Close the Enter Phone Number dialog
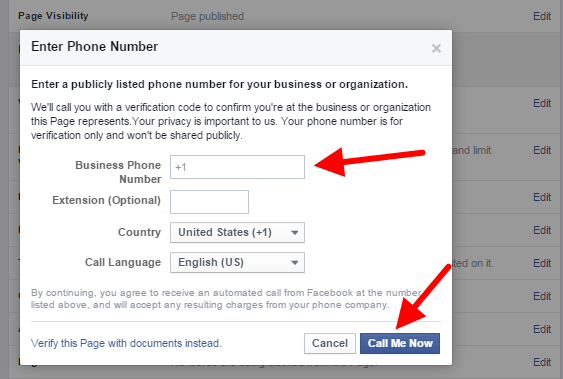The height and width of the screenshot is (379, 563). tap(436, 48)
